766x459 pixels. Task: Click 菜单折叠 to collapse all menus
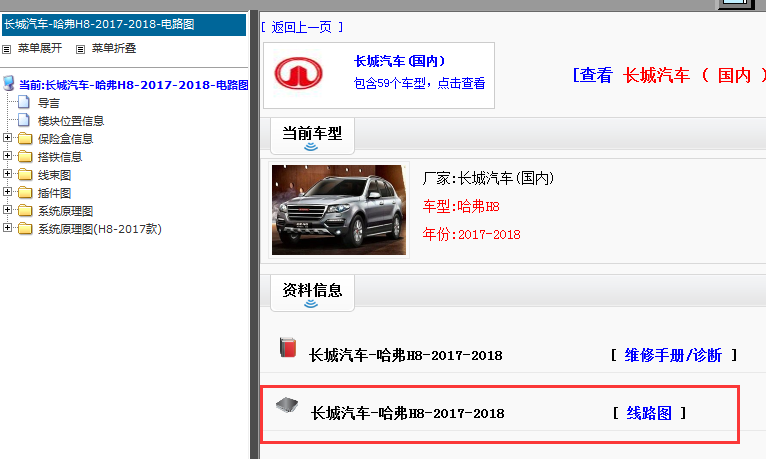point(114,48)
